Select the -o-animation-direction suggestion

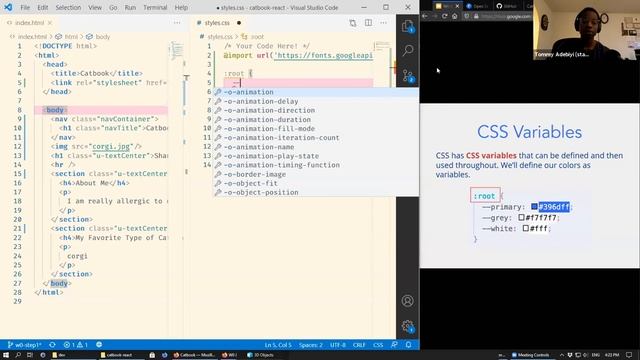point(316,110)
